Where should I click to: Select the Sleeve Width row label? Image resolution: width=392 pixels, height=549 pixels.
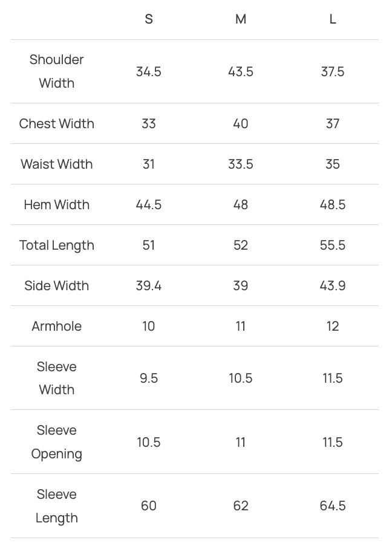(x=57, y=378)
